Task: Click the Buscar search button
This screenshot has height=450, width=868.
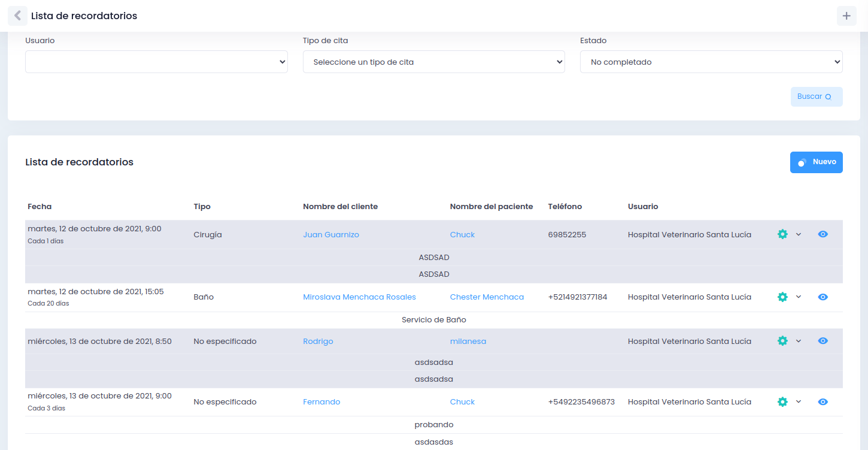Action: pyautogui.click(x=817, y=96)
